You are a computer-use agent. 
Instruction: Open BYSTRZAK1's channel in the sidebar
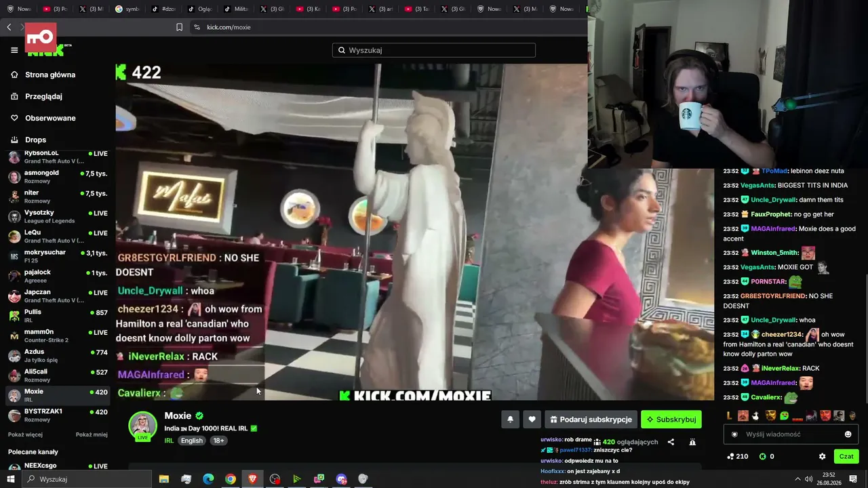pyautogui.click(x=58, y=415)
